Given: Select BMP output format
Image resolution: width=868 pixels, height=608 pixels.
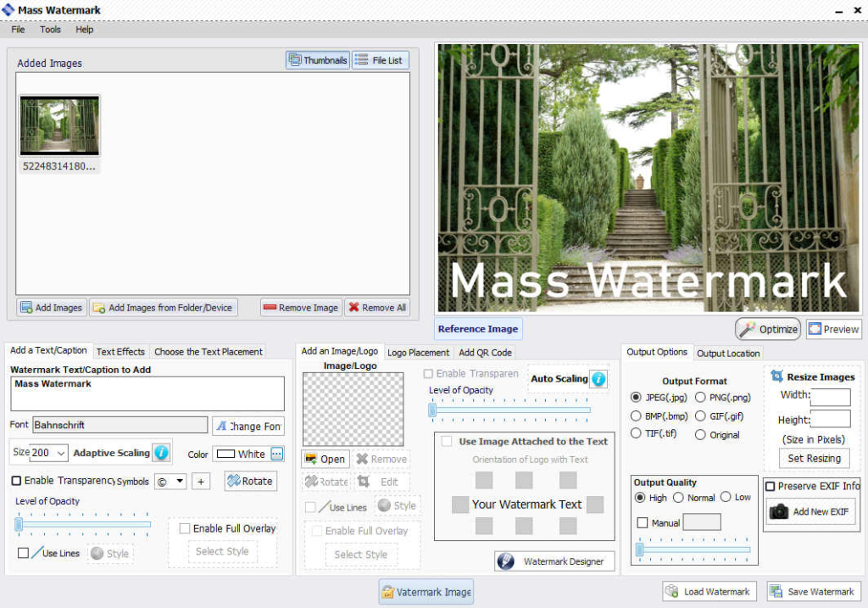Looking at the screenshot, I should (x=636, y=416).
